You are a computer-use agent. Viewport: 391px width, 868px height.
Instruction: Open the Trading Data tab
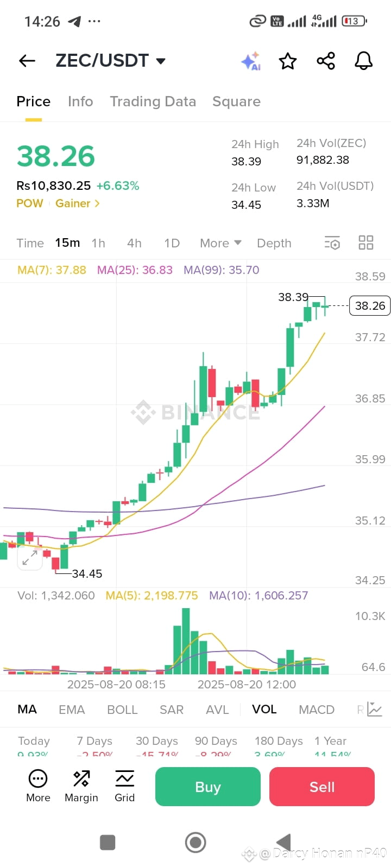coord(153,101)
